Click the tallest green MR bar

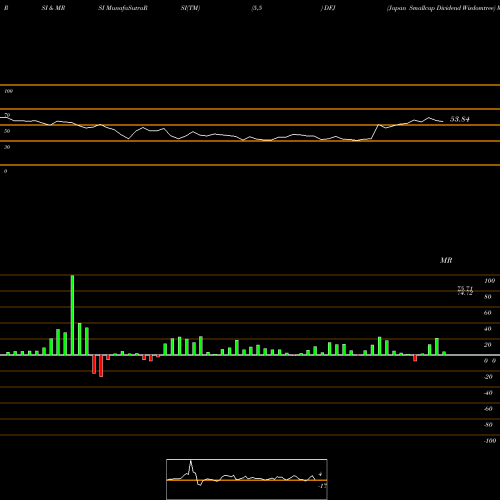click(x=72, y=315)
